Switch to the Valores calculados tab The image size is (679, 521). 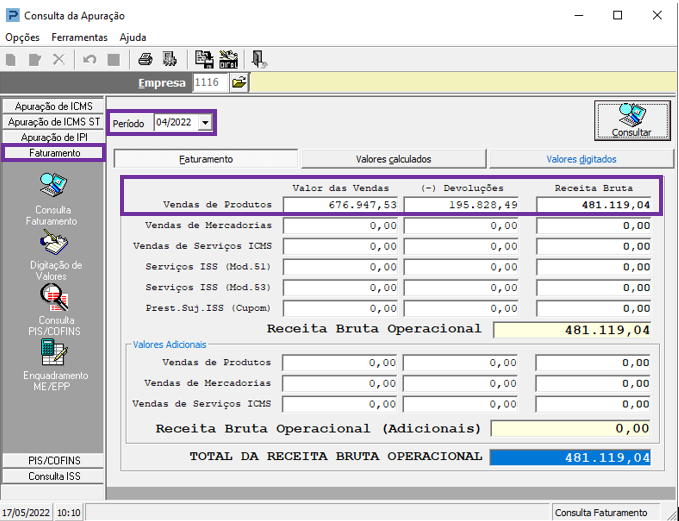click(394, 159)
